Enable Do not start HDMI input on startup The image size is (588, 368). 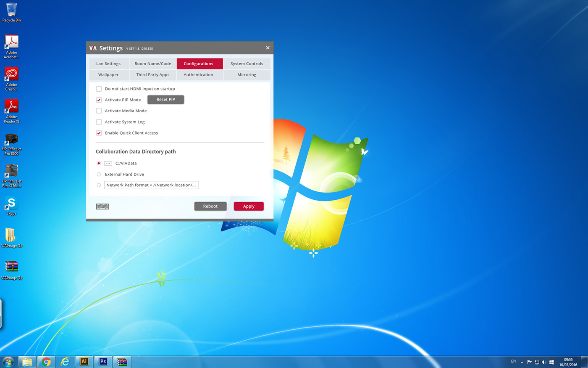click(99, 89)
